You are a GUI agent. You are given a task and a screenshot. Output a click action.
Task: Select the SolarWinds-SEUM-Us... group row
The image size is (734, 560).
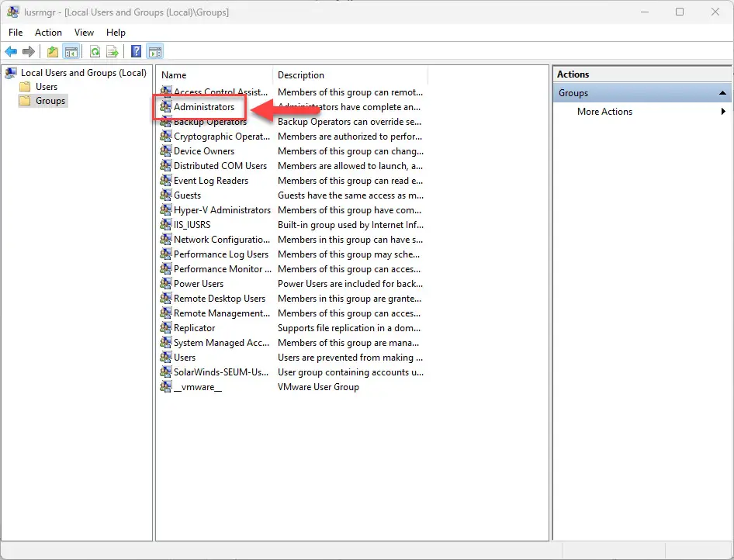point(221,372)
